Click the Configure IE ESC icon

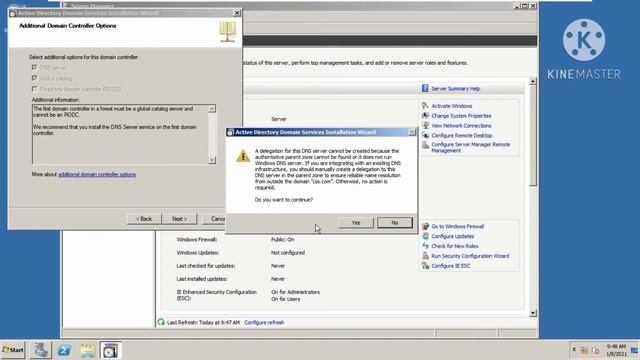pyautogui.click(x=425, y=265)
